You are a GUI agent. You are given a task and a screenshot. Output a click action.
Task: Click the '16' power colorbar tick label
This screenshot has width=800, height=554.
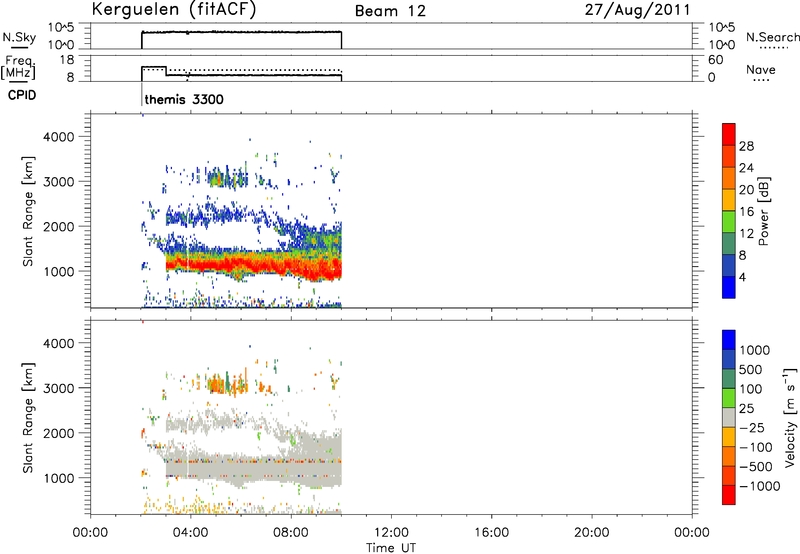coord(746,212)
